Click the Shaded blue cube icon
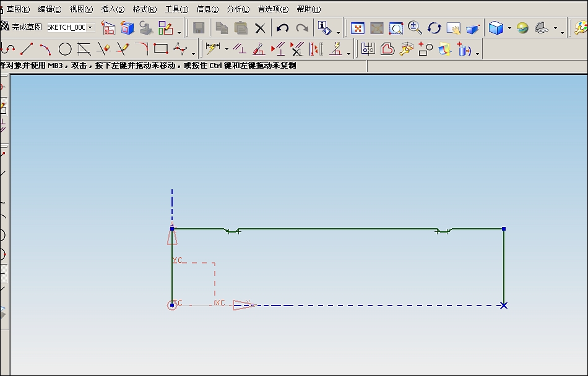Screen dimensions: 588x376 click(x=496, y=28)
